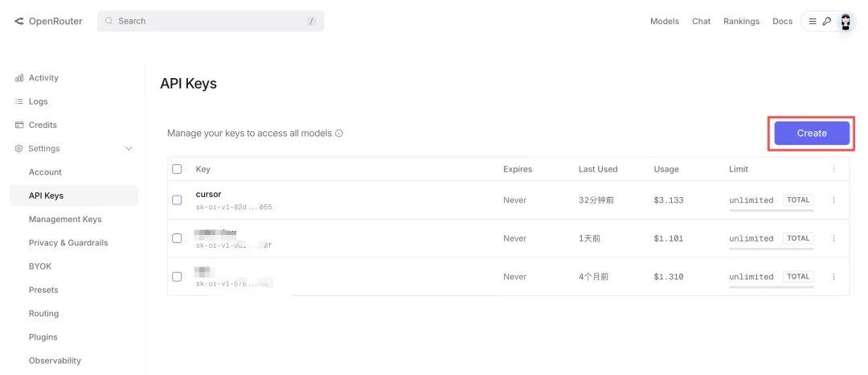Screen dimensions: 868x375
Task: Click the Expires column header
Action: (x=518, y=169)
